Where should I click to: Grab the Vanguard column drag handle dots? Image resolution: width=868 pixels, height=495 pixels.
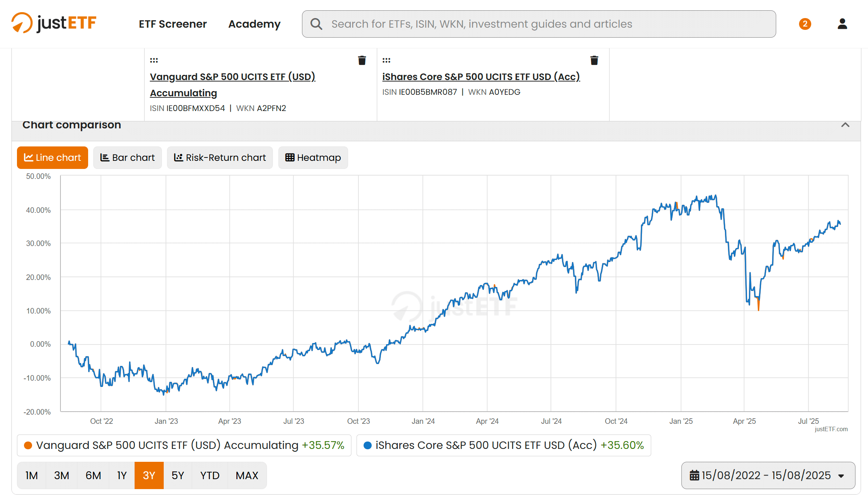[154, 60]
